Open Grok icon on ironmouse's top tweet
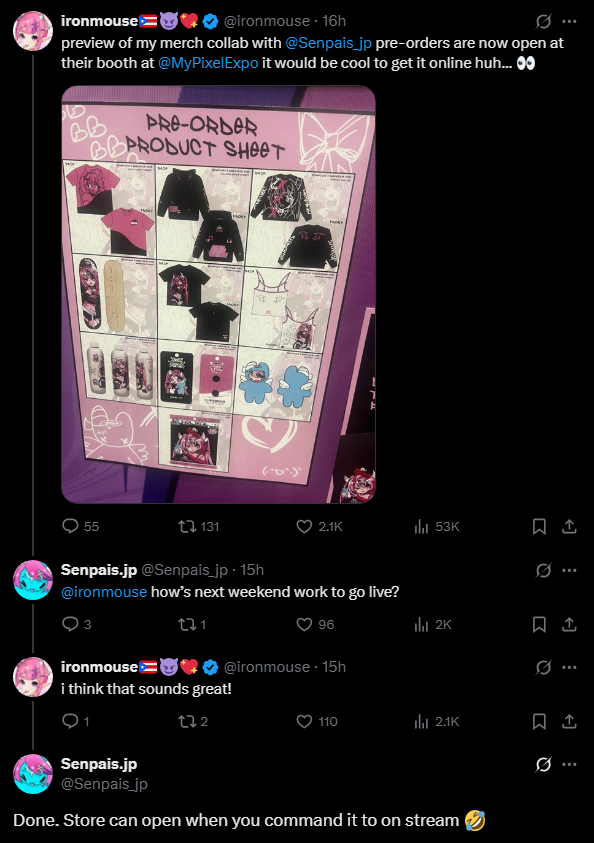 coord(543,22)
